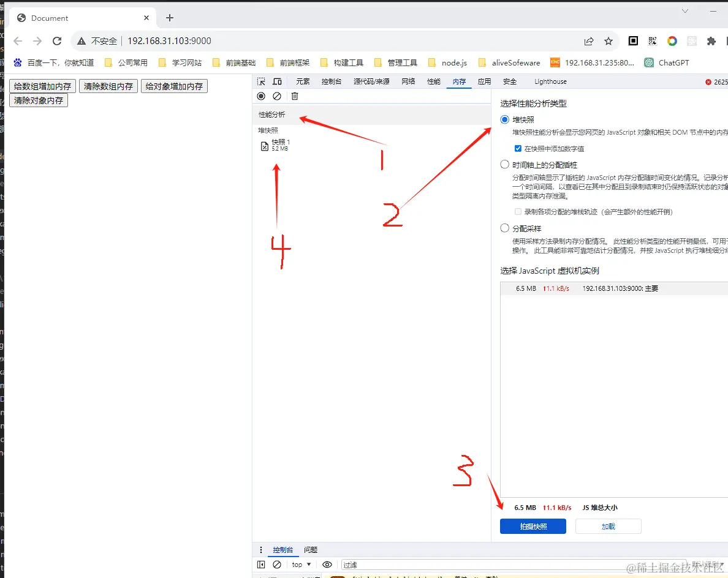Open the 公司常用 bookmark folder

[126, 62]
